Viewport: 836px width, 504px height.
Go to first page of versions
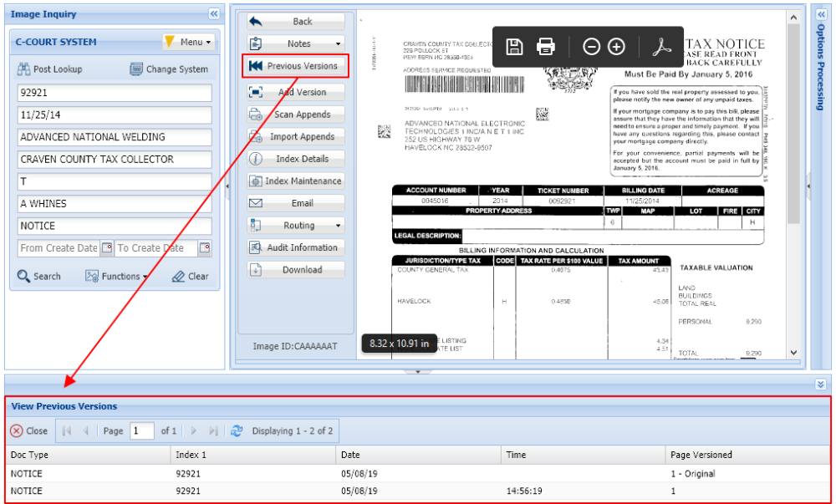tap(67, 430)
